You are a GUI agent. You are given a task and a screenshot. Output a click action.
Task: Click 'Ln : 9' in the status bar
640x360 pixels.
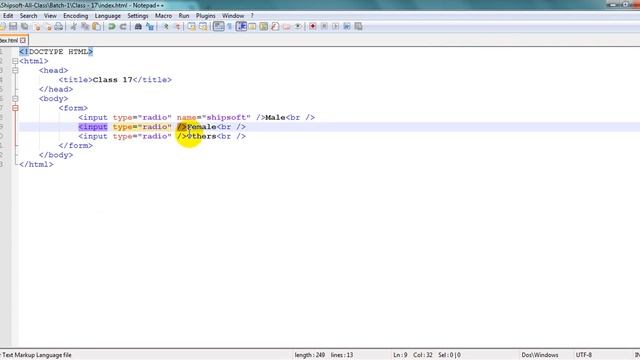(400, 355)
